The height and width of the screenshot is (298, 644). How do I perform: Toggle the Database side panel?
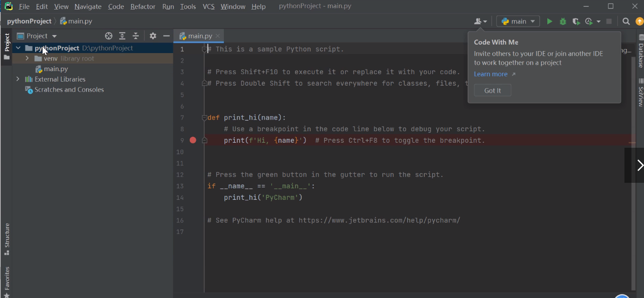(x=640, y=52)
